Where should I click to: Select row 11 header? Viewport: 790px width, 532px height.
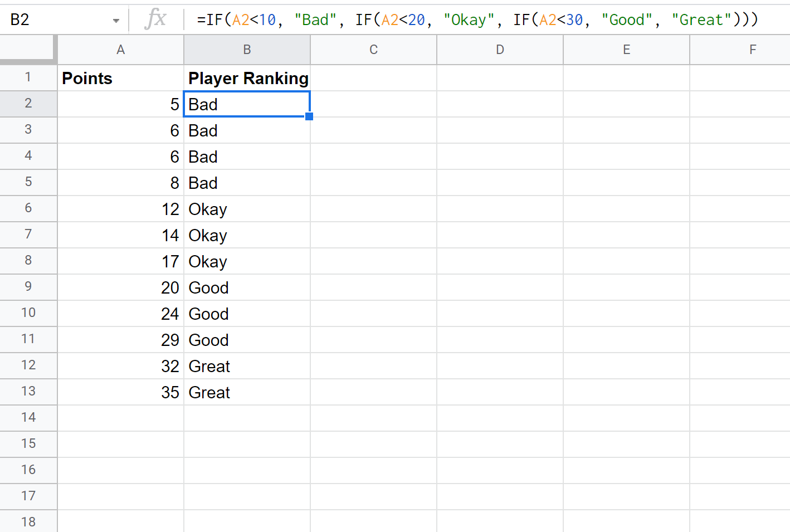pos(28,339)
